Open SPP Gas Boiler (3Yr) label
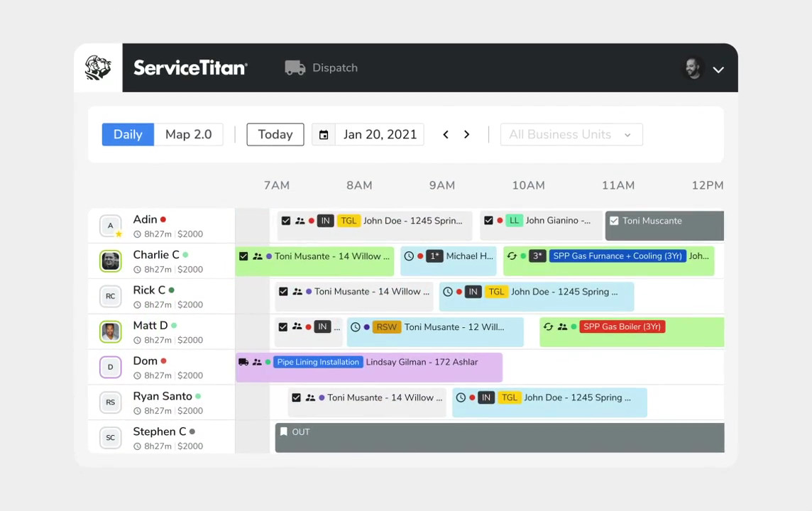The width and height of the screenshot is (812, 511). [x=622, y=326]
